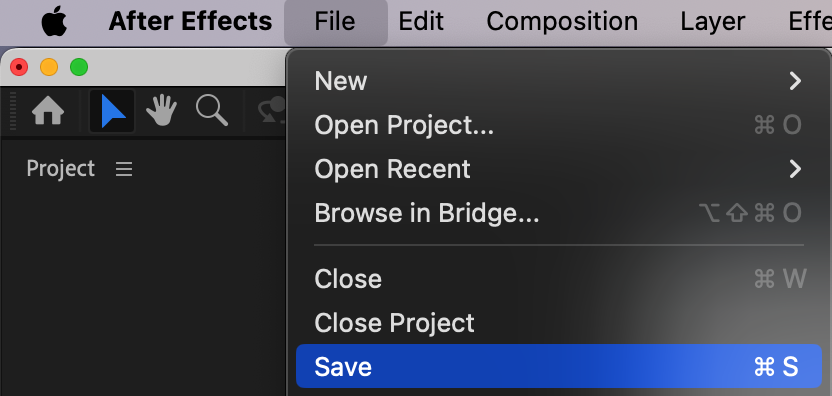Switch to the Project panel tab

60,169
